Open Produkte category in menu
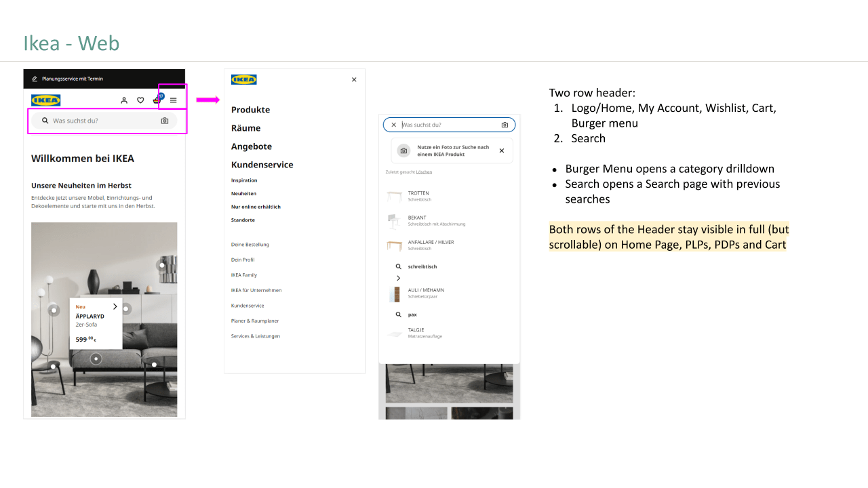The image size is (868, 488). (x=250, y=110)
